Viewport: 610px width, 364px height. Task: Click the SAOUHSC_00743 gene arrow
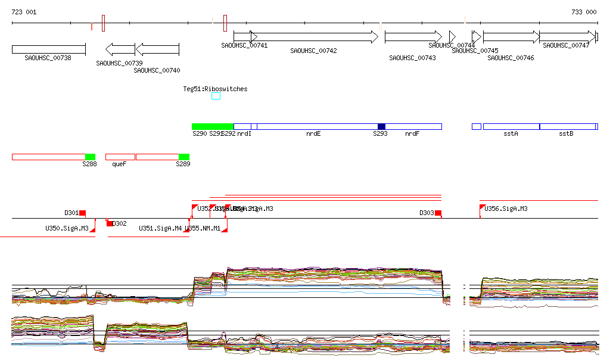coord(413,37)
